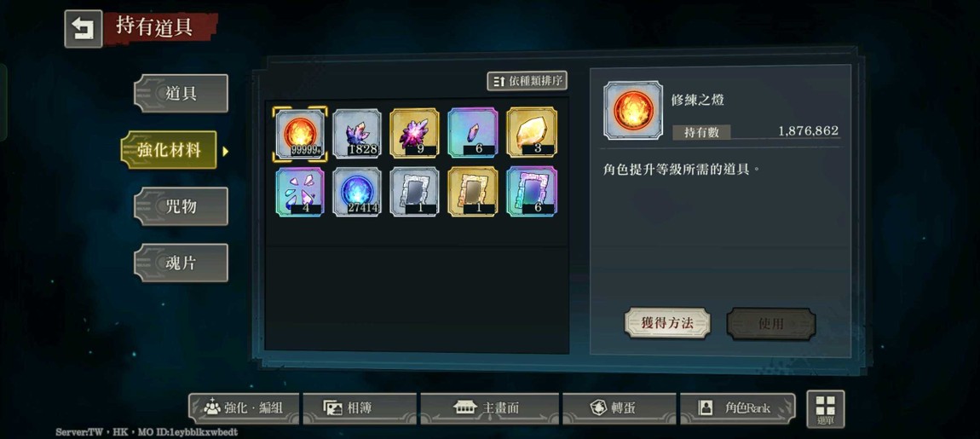Viewport: 980px width, 439px height.
Task: Open the grid 選單 menu button
Action: (x=826, y=409)
